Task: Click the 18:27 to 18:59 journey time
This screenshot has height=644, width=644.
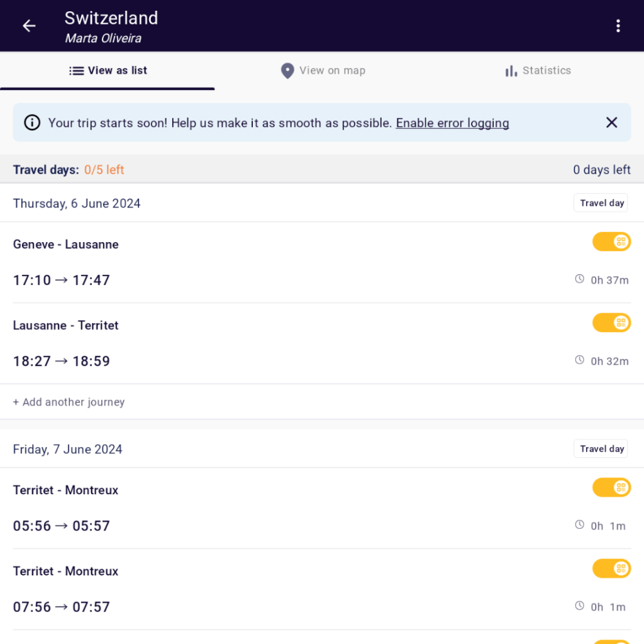Action: click(x=62, y=362)
